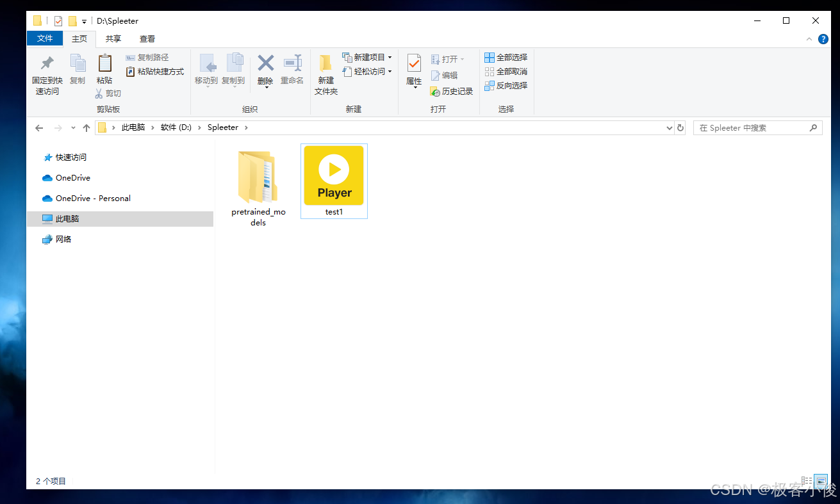Click Select none (全部取消)
Image resolution: width=840 pixels, height=504 pixels.
[x=506, y=72]
